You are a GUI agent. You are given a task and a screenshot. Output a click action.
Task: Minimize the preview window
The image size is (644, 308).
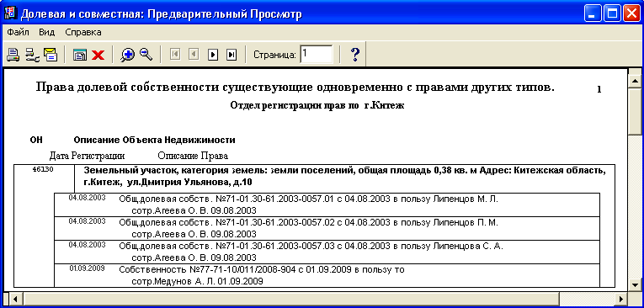pyautogui.click(x=593, y=14)
